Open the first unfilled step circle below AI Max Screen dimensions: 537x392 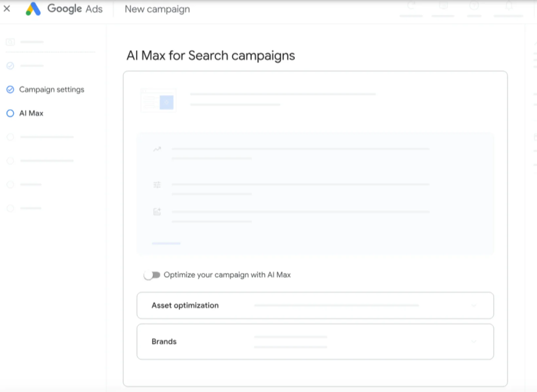[x=10, y=137]
